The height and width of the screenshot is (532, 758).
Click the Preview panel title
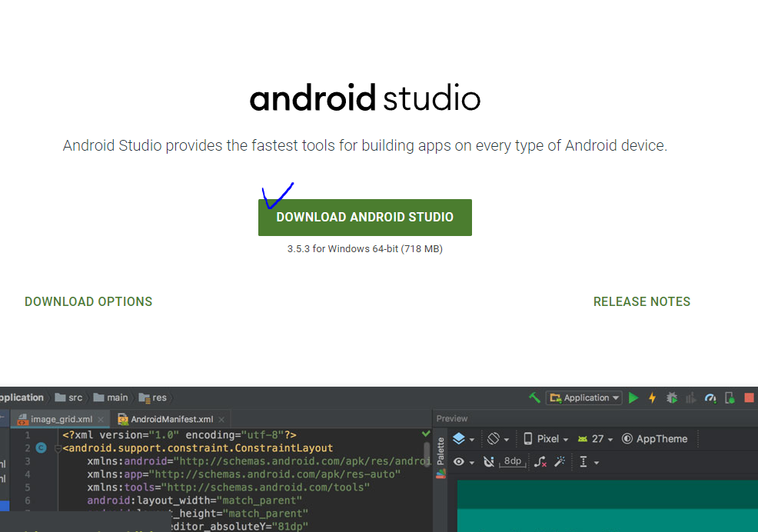452,418
